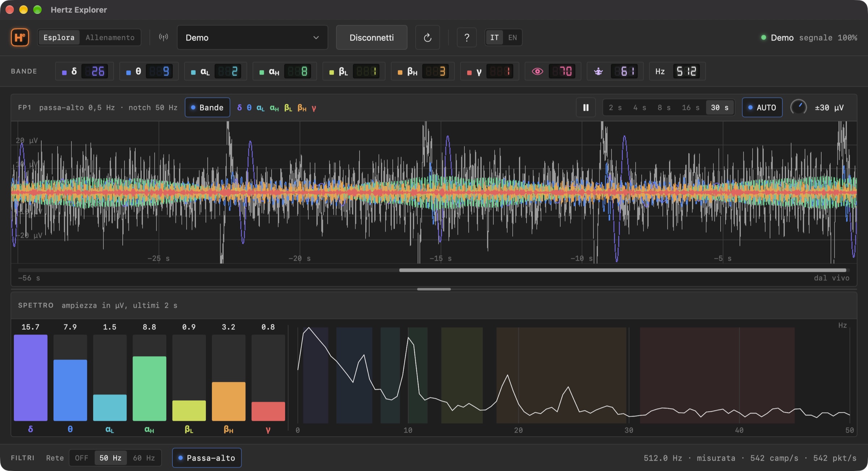Image resolution: width=868 pixels, height=471 pixels.
Task: Select 30 s time window
Action: tap(720, 108)
